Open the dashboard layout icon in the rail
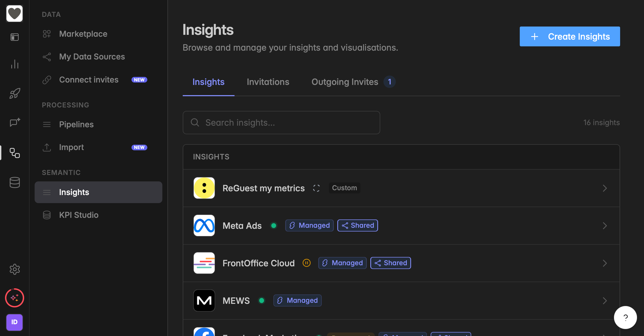The height and width of the screenshot is (336, 644). pos(14,37)
